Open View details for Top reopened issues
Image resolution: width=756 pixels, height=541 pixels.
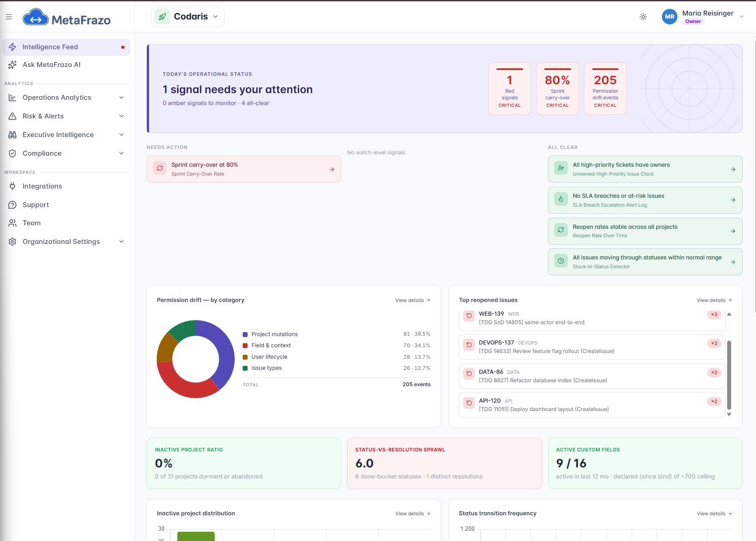714,300
